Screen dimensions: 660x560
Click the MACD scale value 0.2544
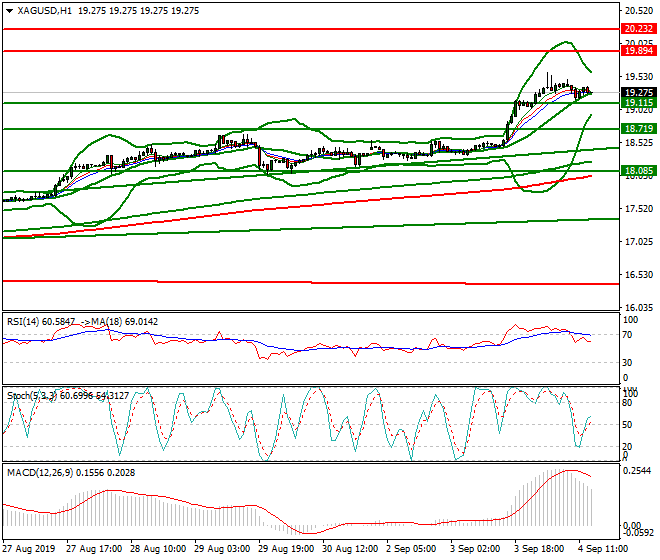click(x=637, y=471)
